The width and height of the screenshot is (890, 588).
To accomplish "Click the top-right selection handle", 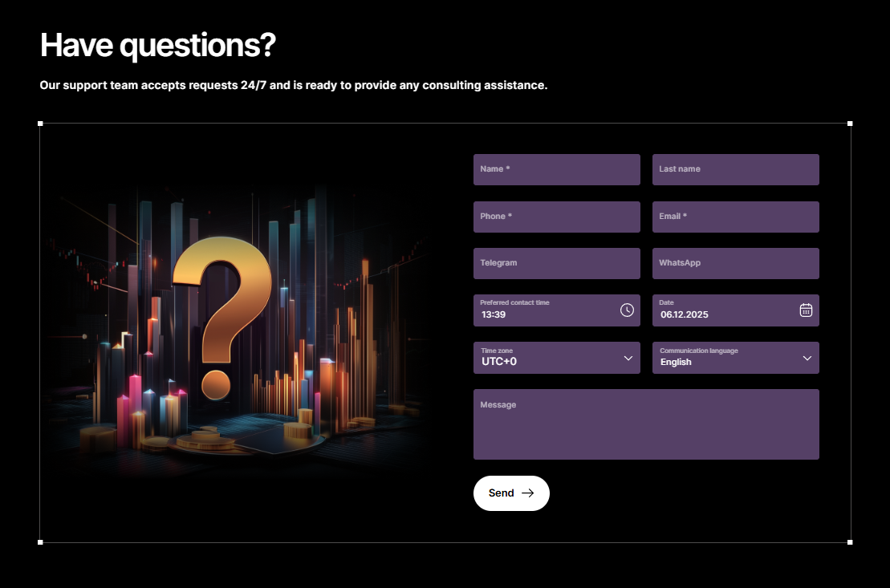I will coord(850,124).
